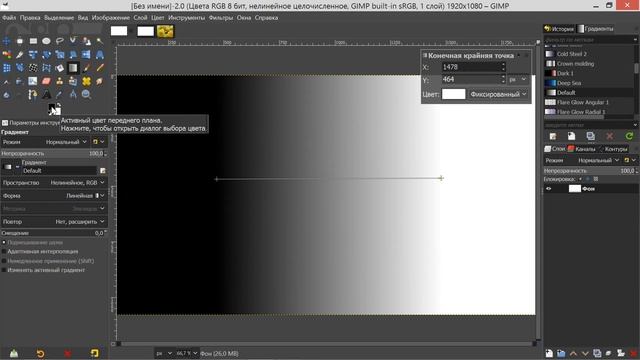Open the Фильтры menu
640x360 pixels.
[x=220, y=18]
